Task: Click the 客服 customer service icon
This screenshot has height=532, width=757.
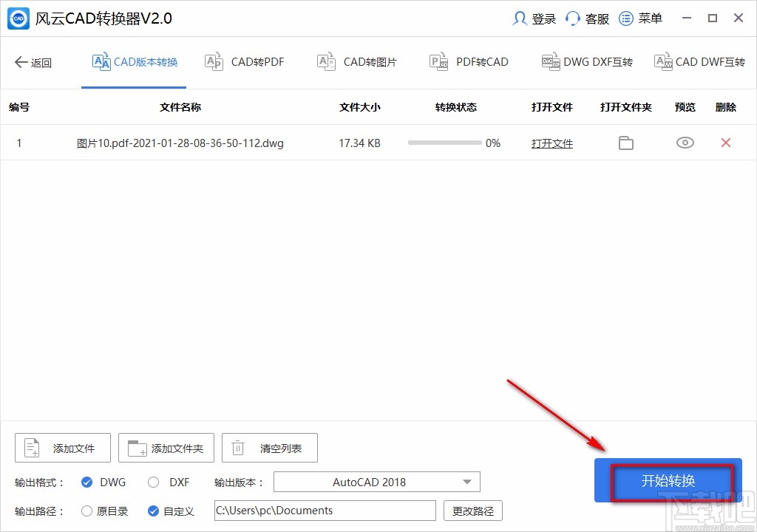Action: click(573, 18)
